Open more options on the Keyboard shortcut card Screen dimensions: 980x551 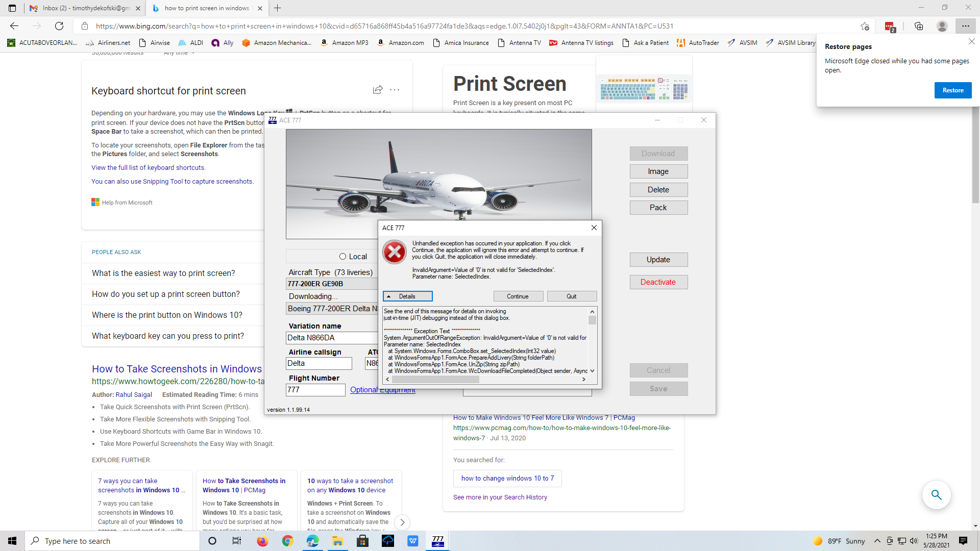(x=395, y=90)
